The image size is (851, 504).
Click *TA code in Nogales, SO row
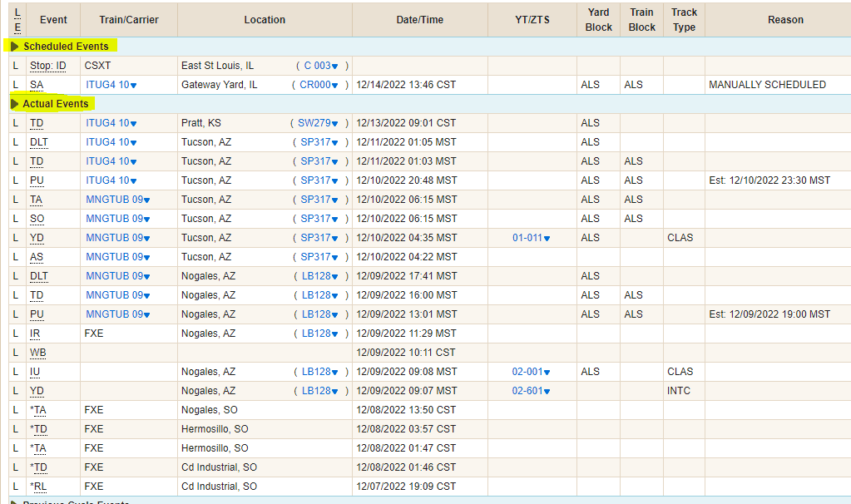tap(38, 409)
